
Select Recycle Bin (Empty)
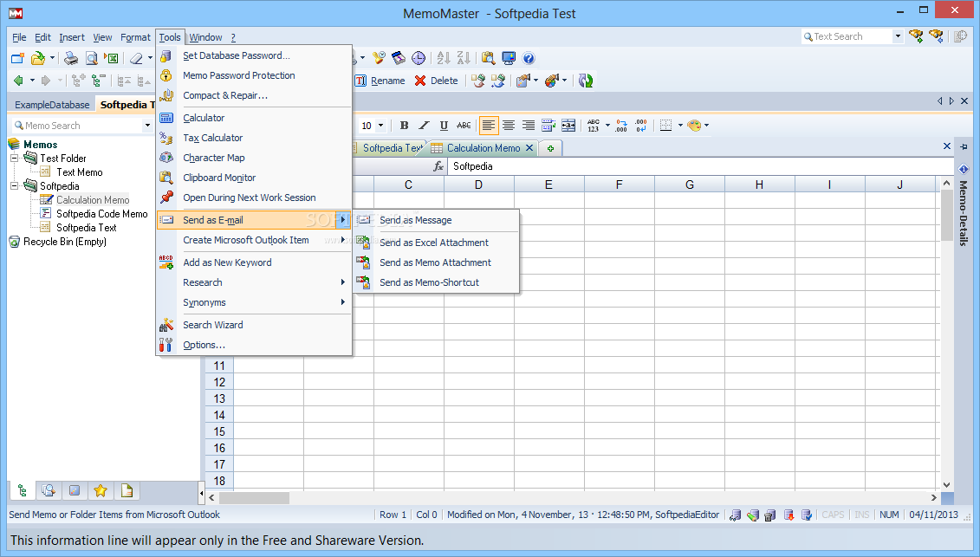click(x=64, y=242)
